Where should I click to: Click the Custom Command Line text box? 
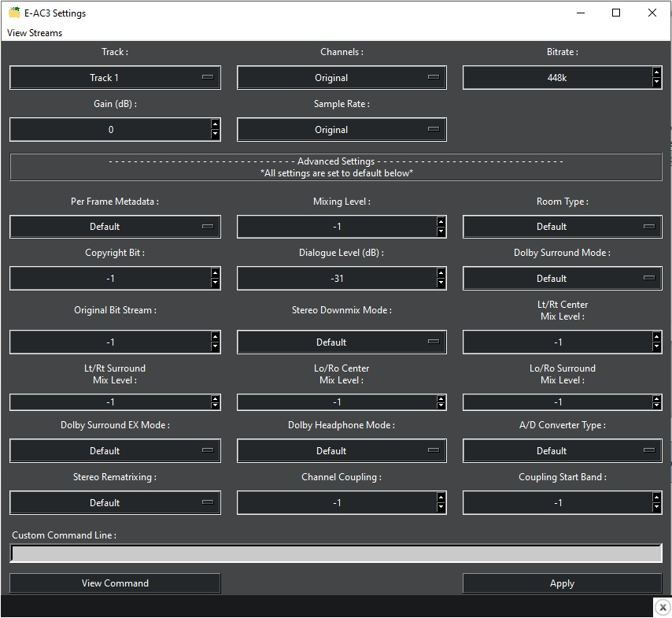click(x=336, y=553)
